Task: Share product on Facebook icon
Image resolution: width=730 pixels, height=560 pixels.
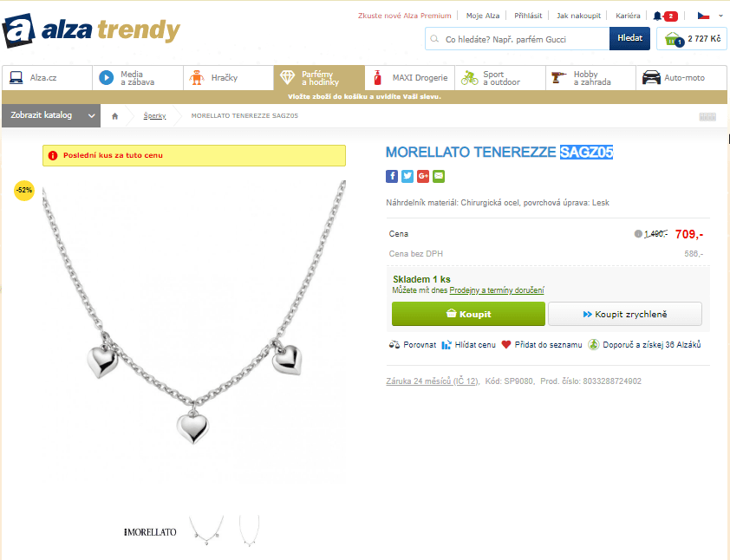Action: (x=392, y=176)
